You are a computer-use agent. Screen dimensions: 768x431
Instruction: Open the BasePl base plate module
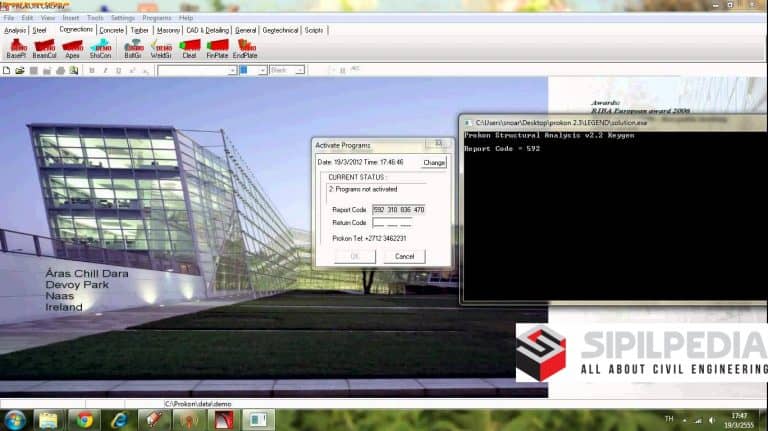(16, 48)
